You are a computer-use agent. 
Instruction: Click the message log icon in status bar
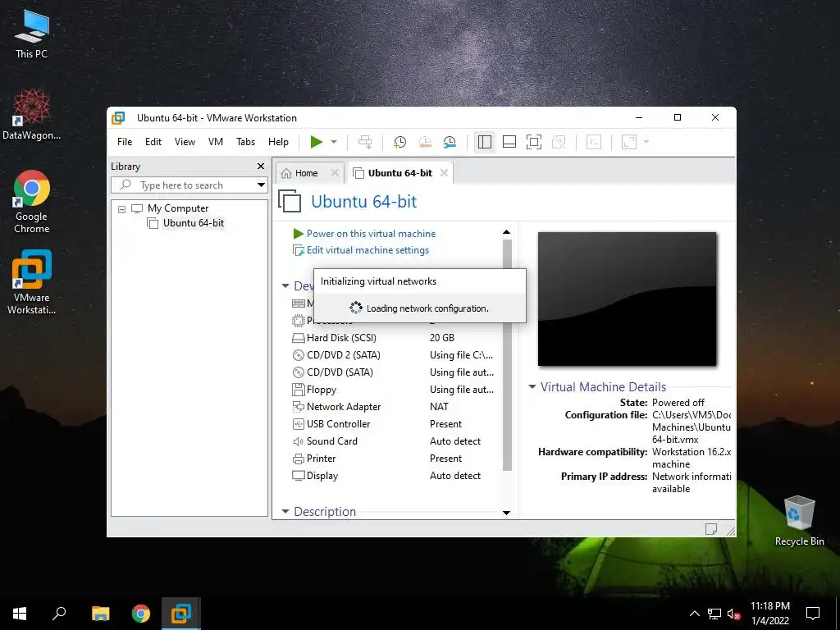point(711,529)
